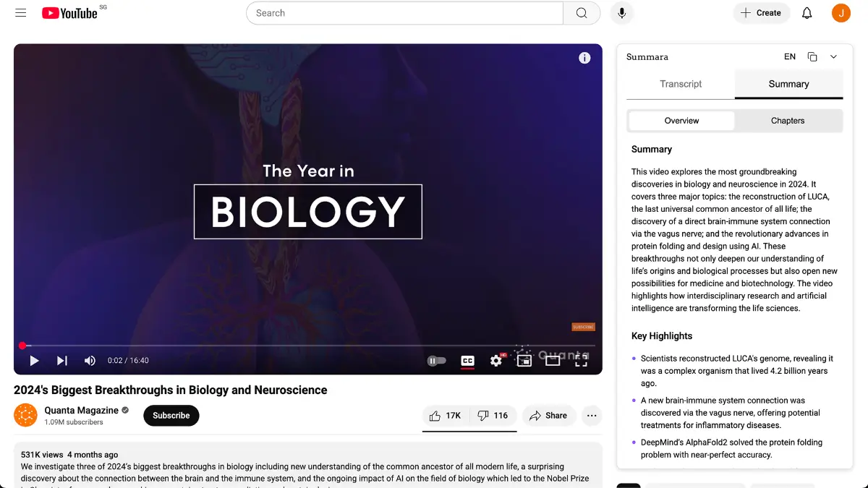Viewport: 868px width, 488px height.
Task: Mute the video volume
Action: [90, 361]
